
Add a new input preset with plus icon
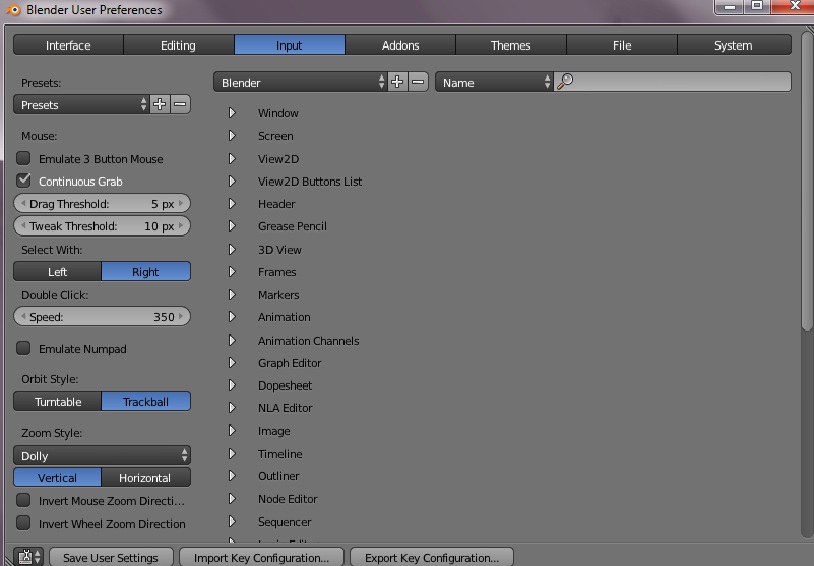point(159,104)
